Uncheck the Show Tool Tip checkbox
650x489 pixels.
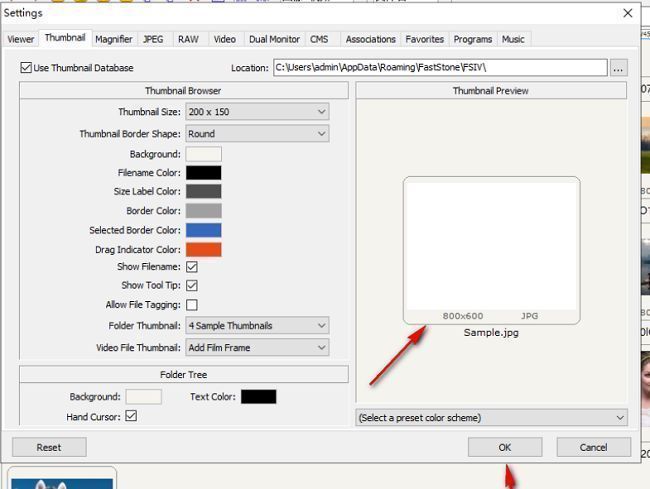click(x=192, y=286)
